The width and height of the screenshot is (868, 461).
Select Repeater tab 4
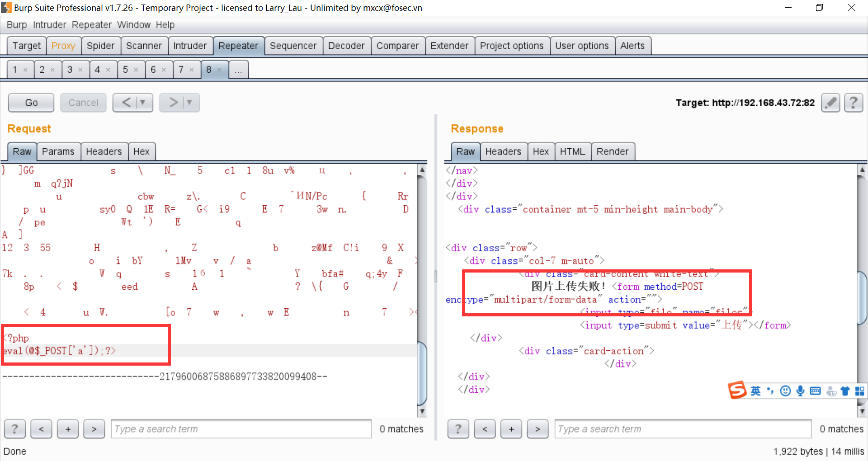pos(97,70)
